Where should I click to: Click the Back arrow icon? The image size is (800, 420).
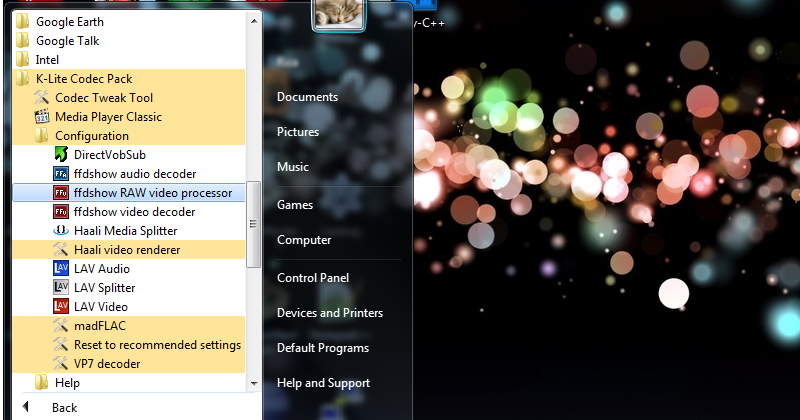click(x=26, y=407)
